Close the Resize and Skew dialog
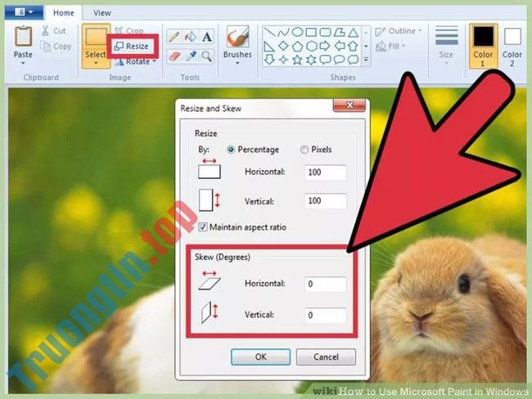 coord(349,105)
